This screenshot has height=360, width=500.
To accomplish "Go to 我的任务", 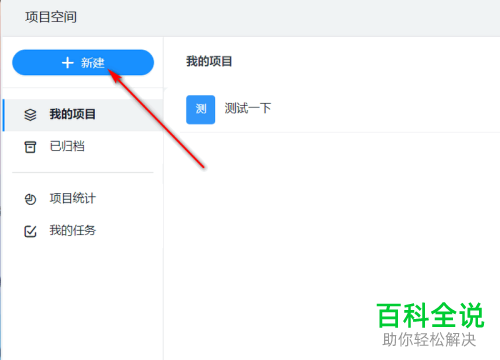I will (83, 231).
